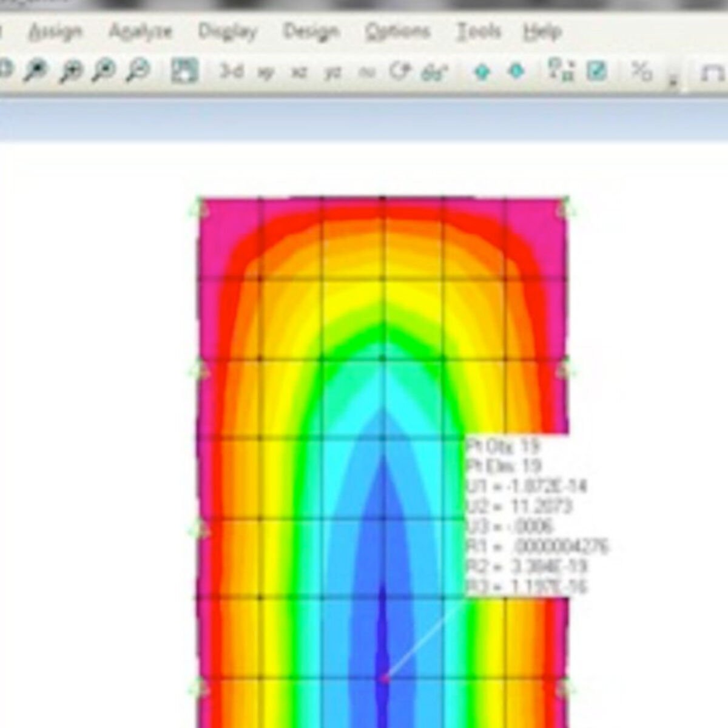Expand the Design menu
The height and width of the screenshot is (728, 728).
(311, 31)
